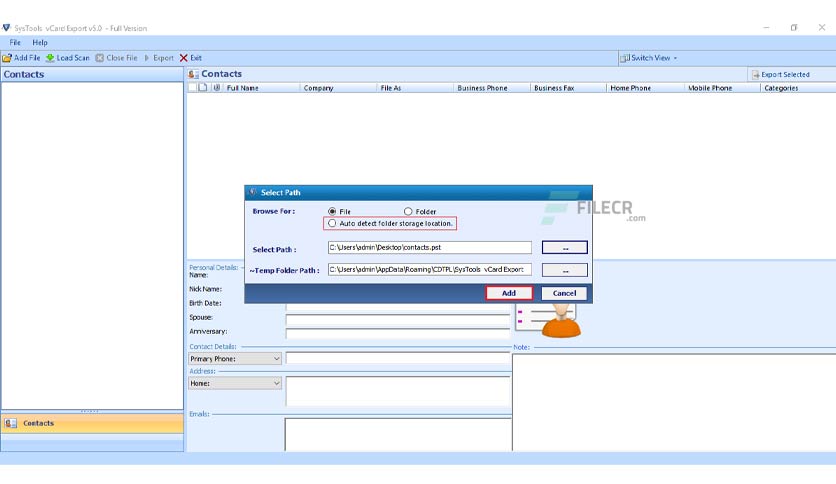Click the Export Selected icon
The image size is (836, 484).
point(755,75)
